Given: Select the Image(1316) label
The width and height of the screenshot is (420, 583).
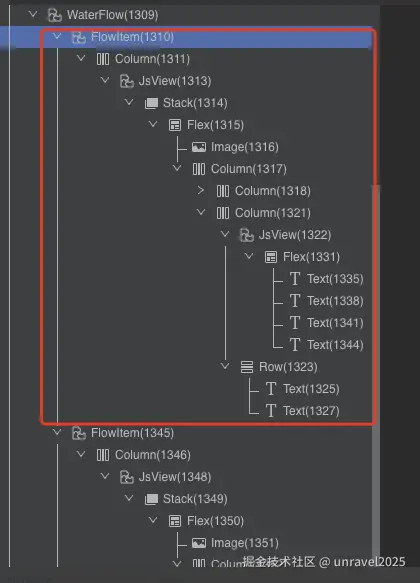Looking at the screenshot, I should (245, 147).
